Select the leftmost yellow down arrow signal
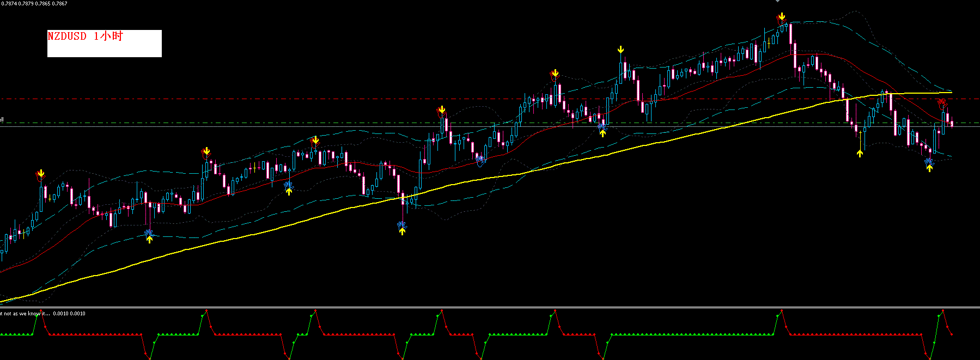Screen dimensions: 980x360 pos(41,174)
